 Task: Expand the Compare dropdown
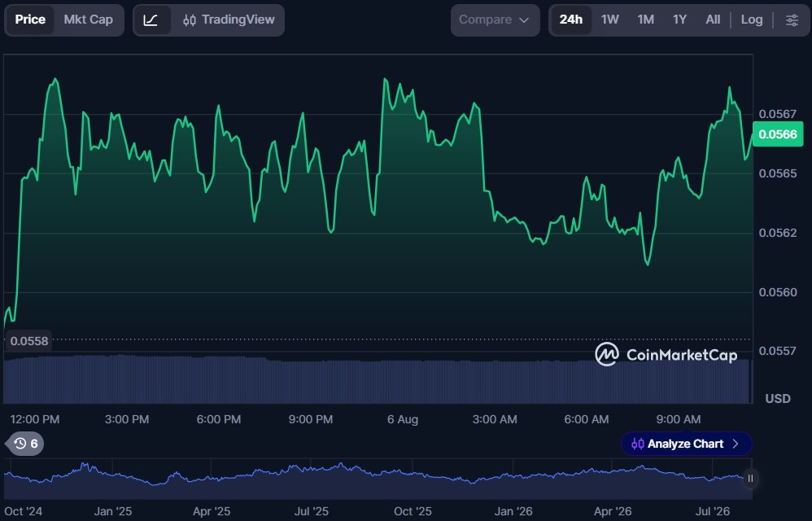tap(495, 20)
